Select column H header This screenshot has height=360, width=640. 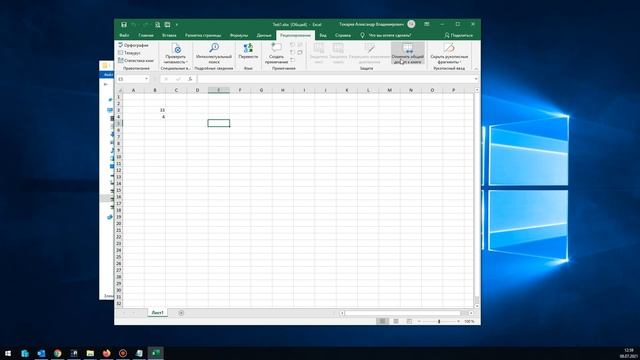pos(282,90)
